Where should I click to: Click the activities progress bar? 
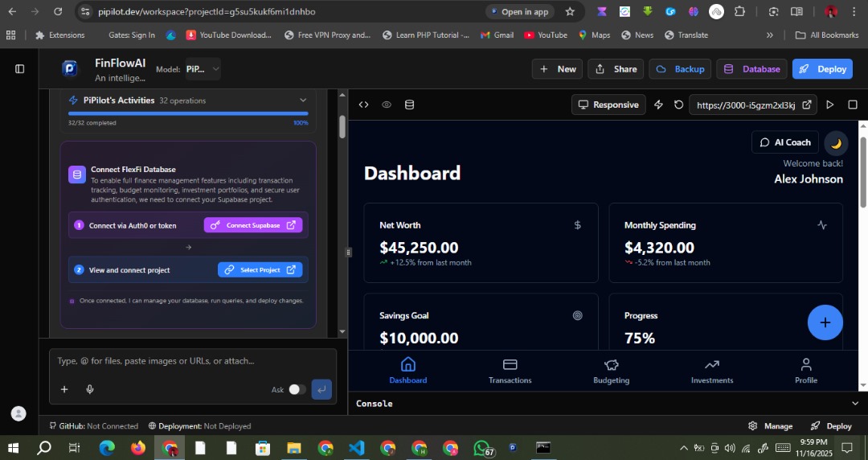tap(187, 114)
